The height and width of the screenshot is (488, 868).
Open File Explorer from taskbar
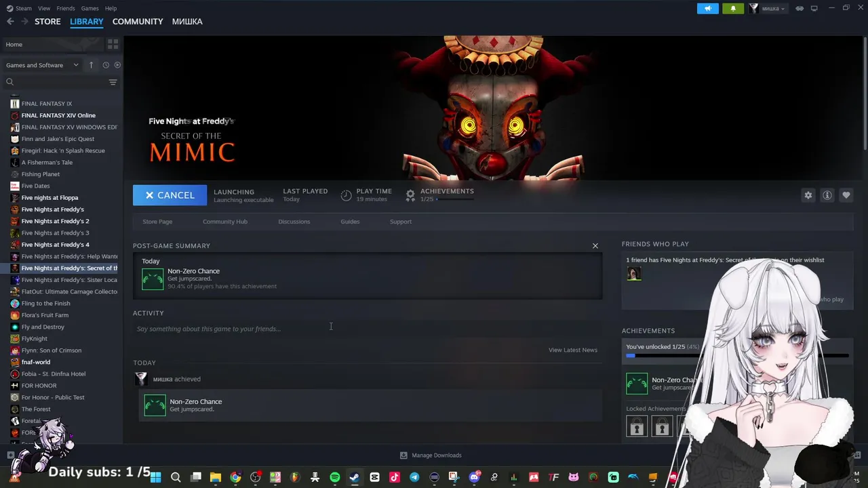(x=216, y=477)
